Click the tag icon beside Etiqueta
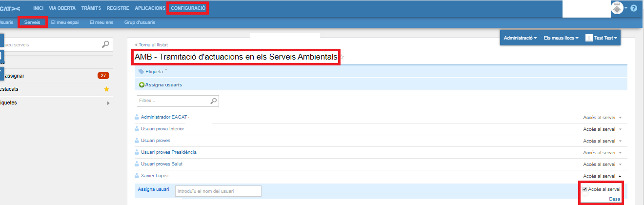Image resolution: width=644 pixels, height=205 pixels. click(x=141, y=71)
